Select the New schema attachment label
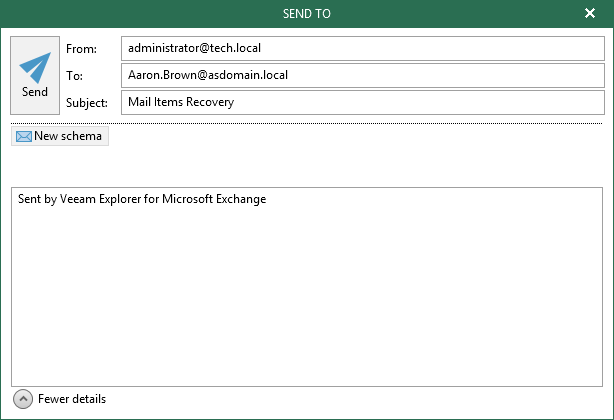The image size is (614, 420). (68, 136)
